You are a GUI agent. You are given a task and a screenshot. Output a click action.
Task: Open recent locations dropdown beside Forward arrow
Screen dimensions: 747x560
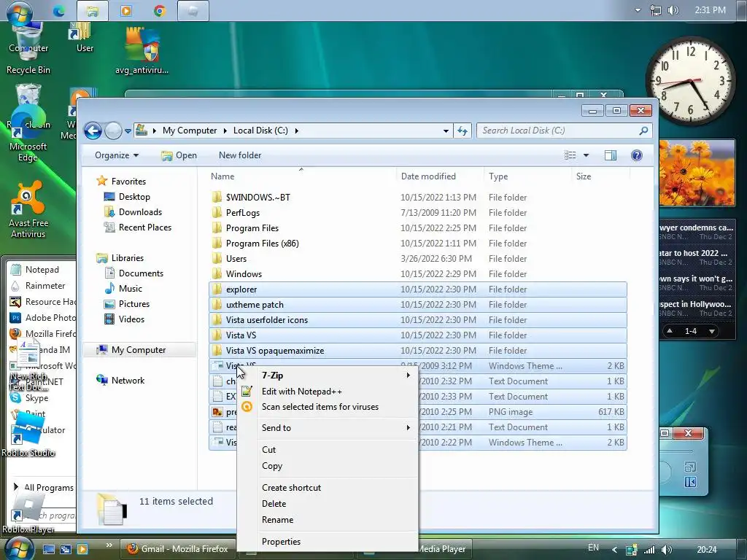(128, 131)
